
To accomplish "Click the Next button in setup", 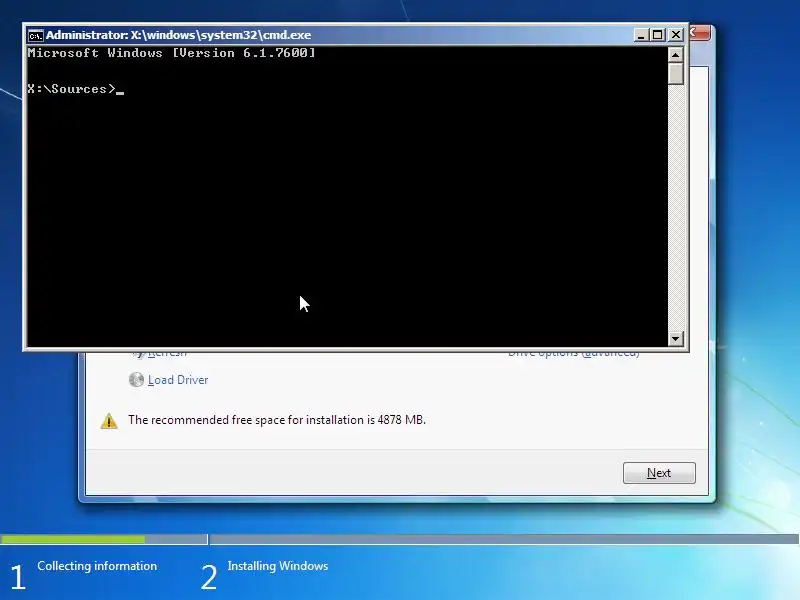I will (659, 473).
